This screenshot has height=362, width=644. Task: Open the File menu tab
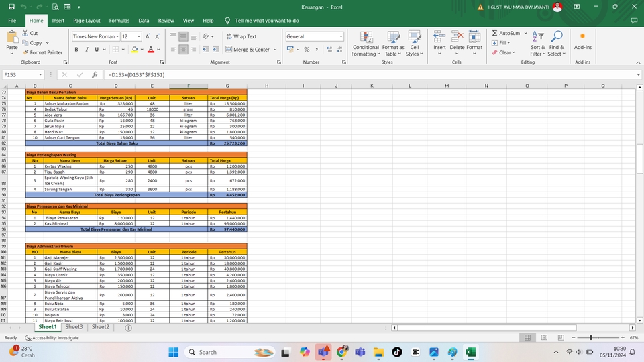click(12, 21)
